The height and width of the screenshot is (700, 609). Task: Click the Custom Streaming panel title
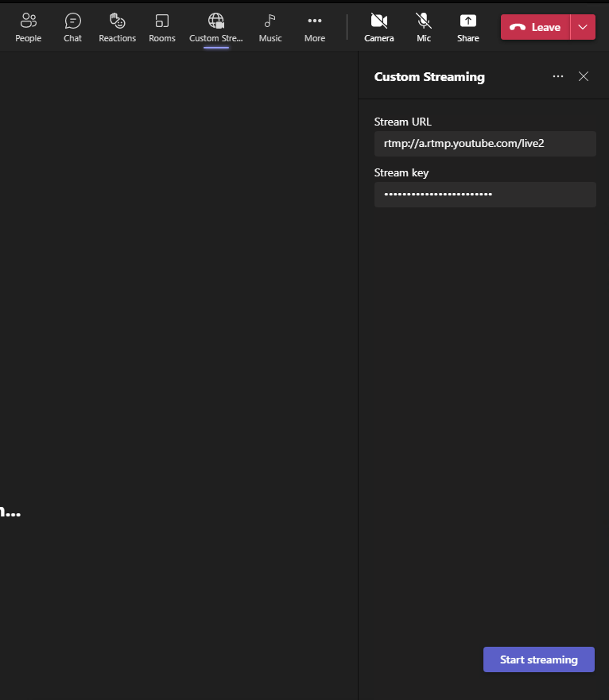click(x=429, y=77)
